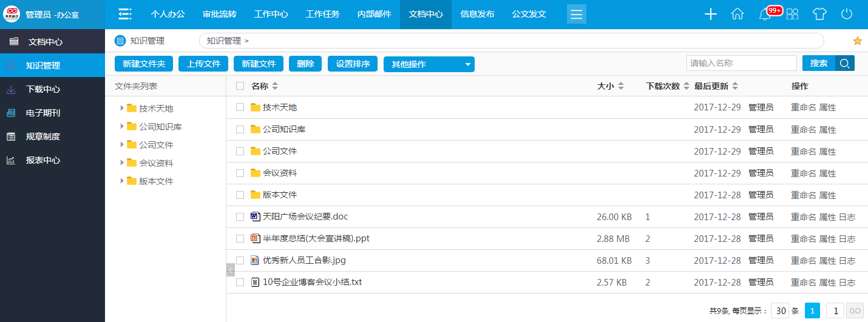This screenshot has height=322, width=868.
Task: Expand 公司文件 tree node arrow
Action: pyautogui.click(x=122, y=144)
